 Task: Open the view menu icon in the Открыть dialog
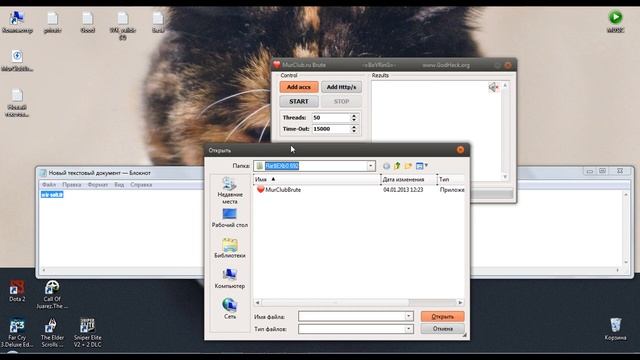coord(421,166)
